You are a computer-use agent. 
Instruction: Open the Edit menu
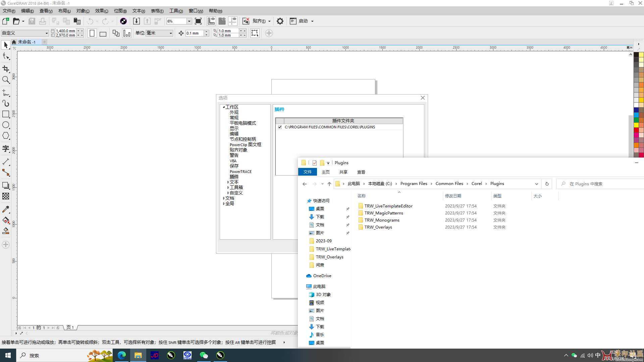(x=28, y=11)
